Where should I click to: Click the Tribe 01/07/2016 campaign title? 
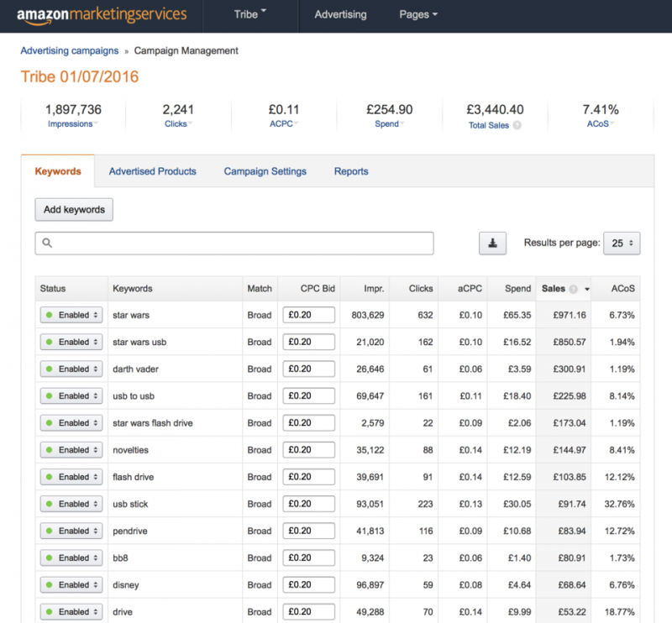80,76
